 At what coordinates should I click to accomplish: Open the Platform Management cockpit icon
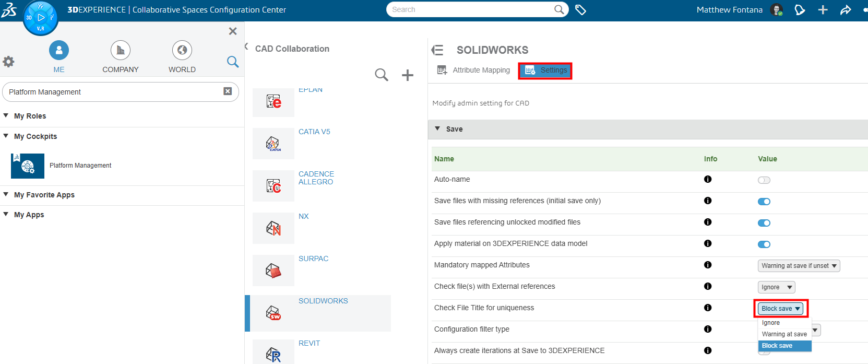point(28,166)
